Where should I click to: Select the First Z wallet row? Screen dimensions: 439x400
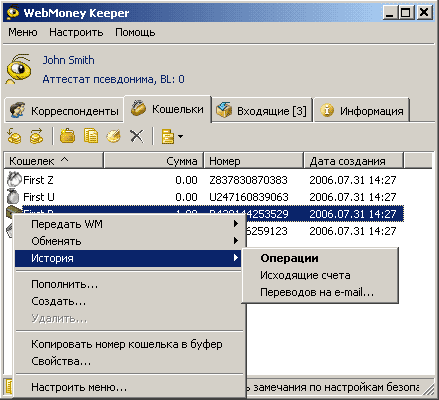pos(204,180)
